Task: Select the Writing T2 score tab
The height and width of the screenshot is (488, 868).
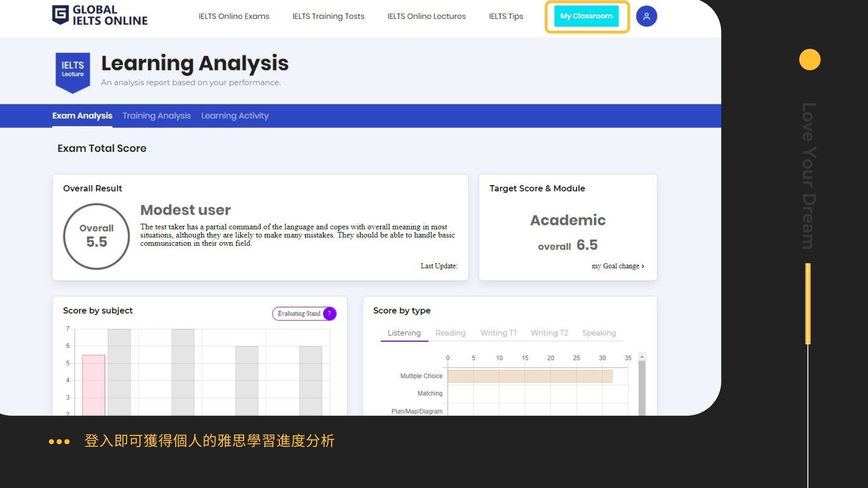Action: pos(549,333)
